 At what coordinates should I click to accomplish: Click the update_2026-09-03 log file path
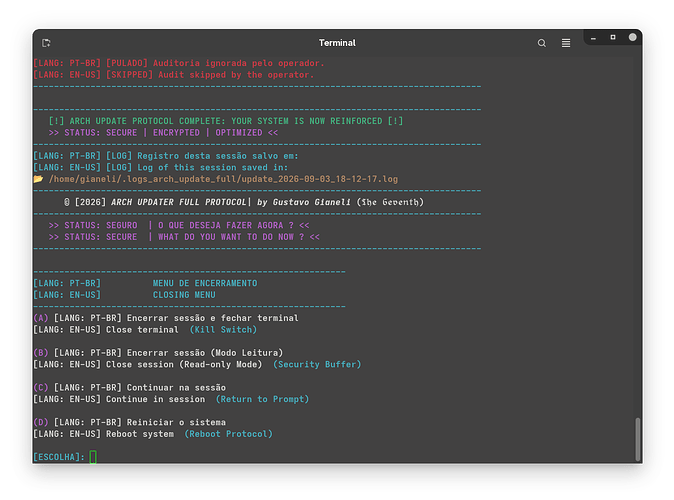point(223,179)
